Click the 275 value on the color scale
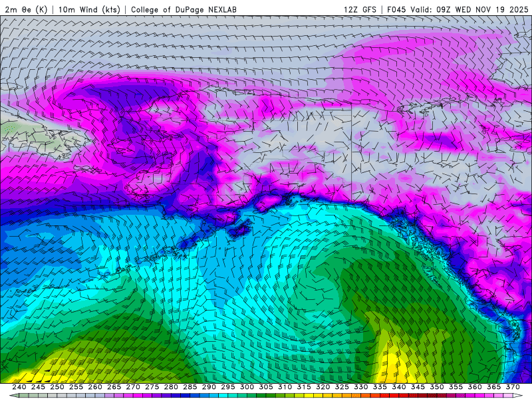Screen dimensions: 532x399 (152, 387)
